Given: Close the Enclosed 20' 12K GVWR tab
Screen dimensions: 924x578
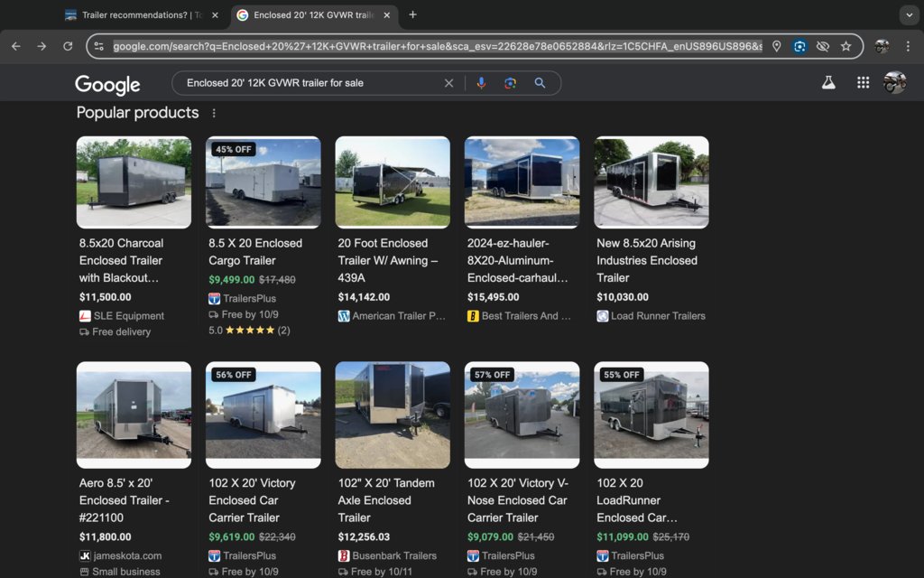Looking at the screenshot, I should [x=386, y=15].
